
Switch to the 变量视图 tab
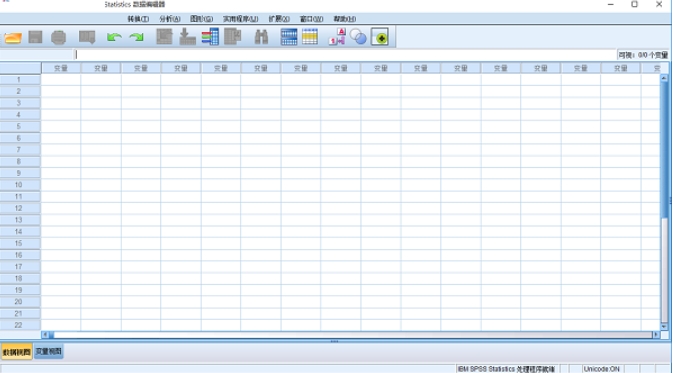click(x=49, y=352)
